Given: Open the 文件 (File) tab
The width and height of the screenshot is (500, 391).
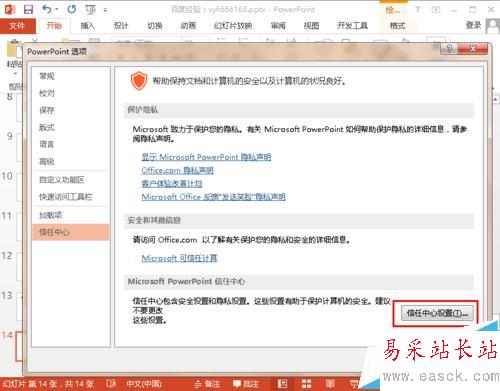Looking at the screenshot, I should (17, 26).
